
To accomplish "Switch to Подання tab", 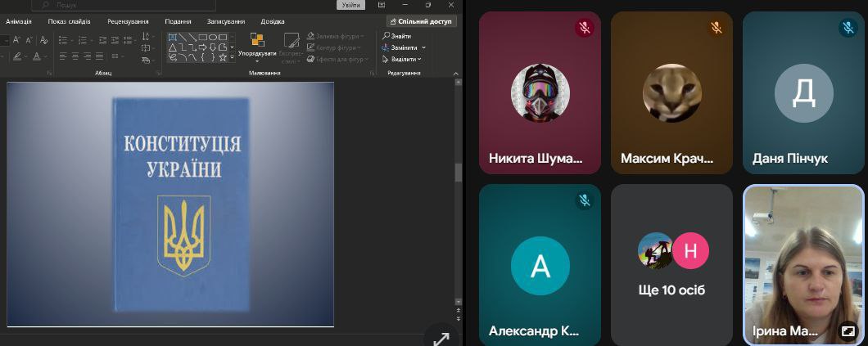I will pyautogui.click(x=179, y=21).
